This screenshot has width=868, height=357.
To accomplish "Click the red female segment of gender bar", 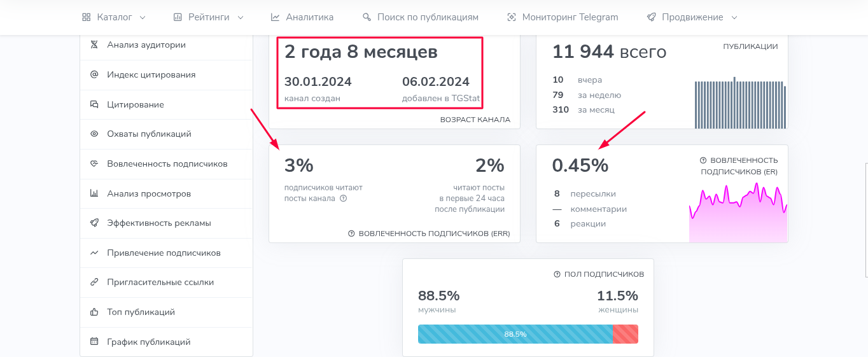I will point(626,334).
